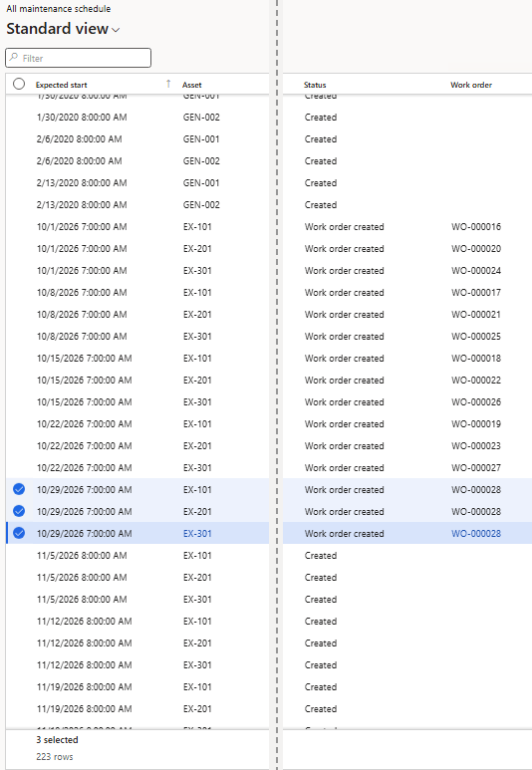532x770 pixels.
Task: Select work order WO-000022
Action: click(x=476, y=381)
